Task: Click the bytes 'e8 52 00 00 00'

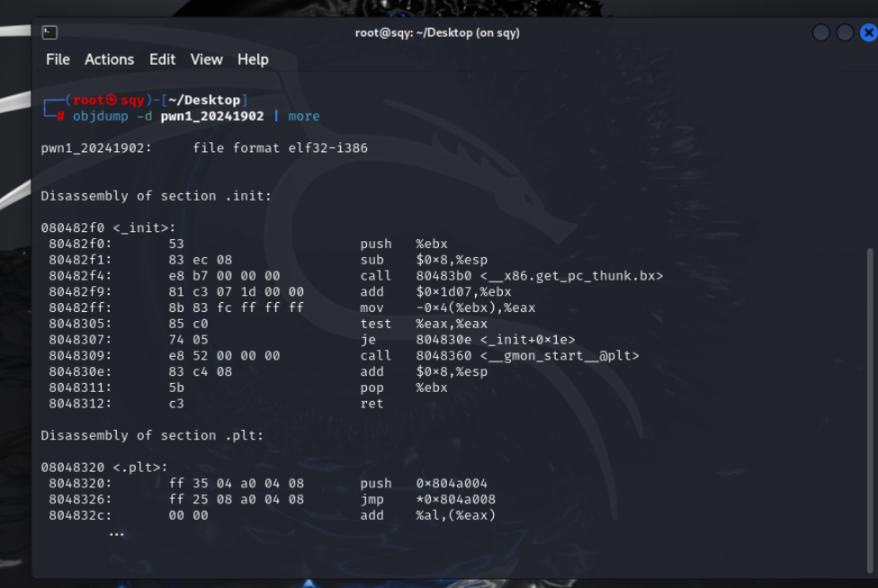Action: (x=225, y=356)
